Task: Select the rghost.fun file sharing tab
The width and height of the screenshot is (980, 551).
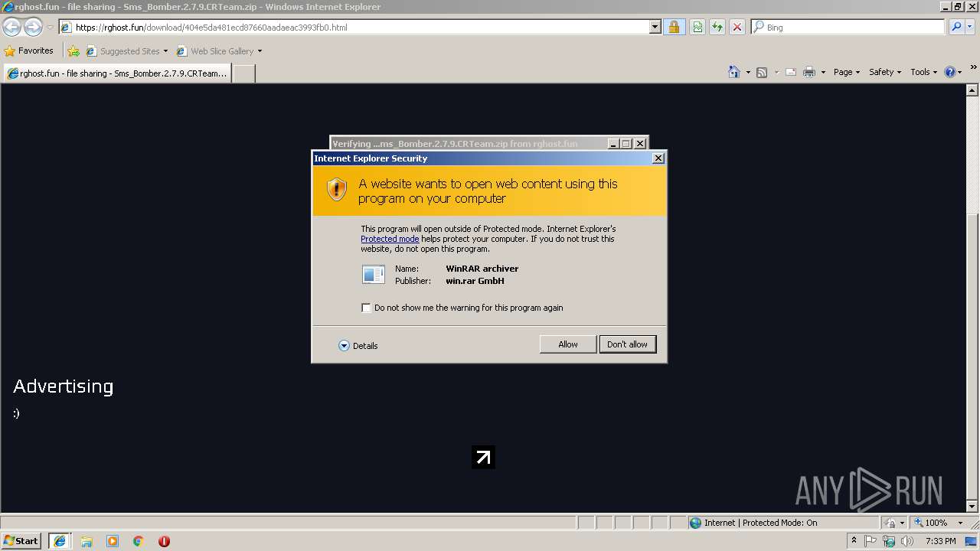Action: 116,73
